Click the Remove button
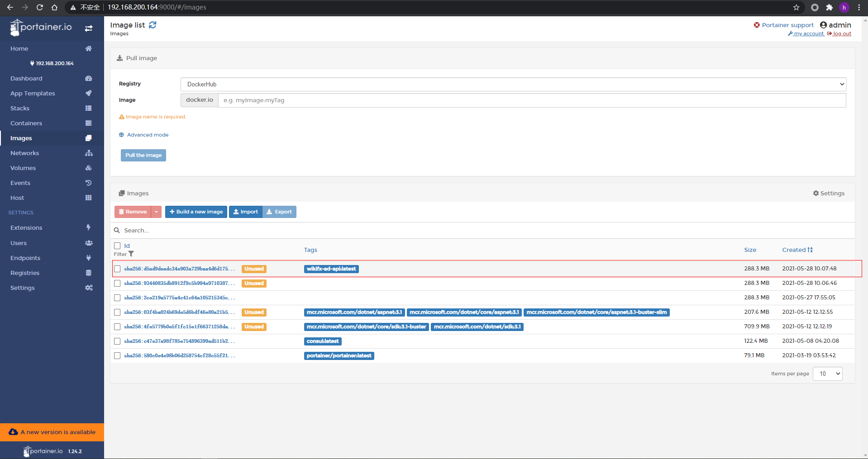Image resolution: width=868 pixels, height=459 pixels. (133, 212)
